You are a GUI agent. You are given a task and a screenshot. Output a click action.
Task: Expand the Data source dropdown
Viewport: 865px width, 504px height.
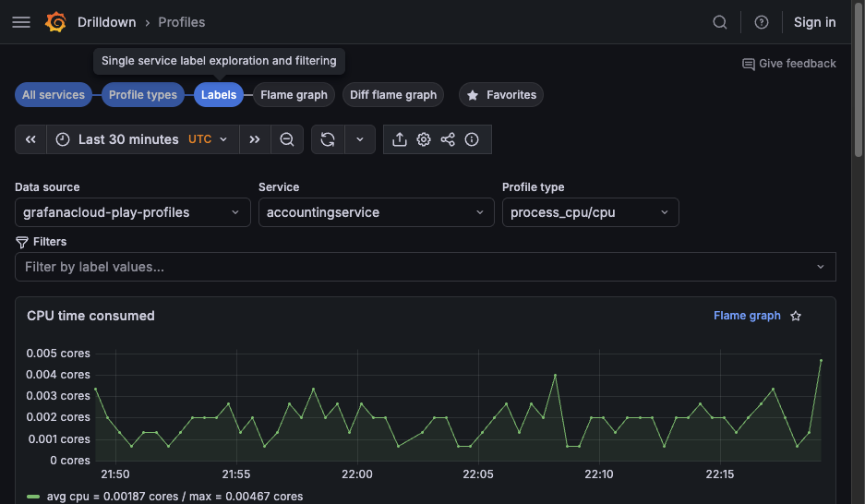(x=132, y=212)
